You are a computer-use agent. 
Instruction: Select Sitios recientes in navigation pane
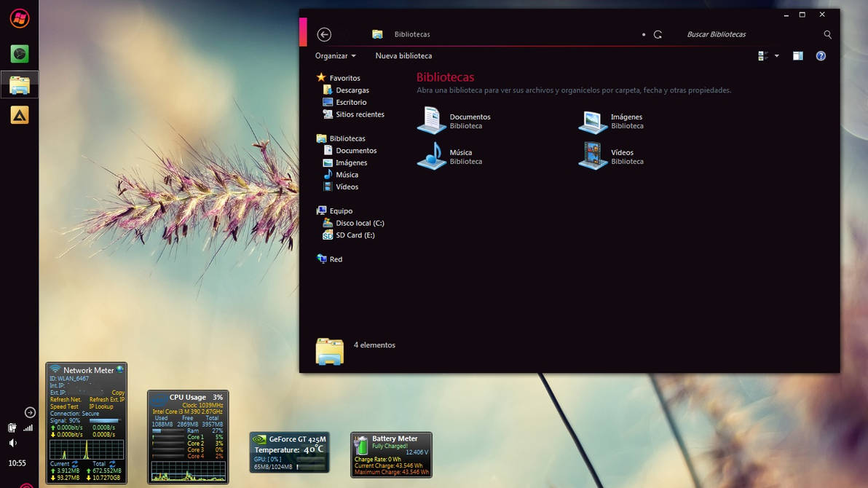point(360,114)
